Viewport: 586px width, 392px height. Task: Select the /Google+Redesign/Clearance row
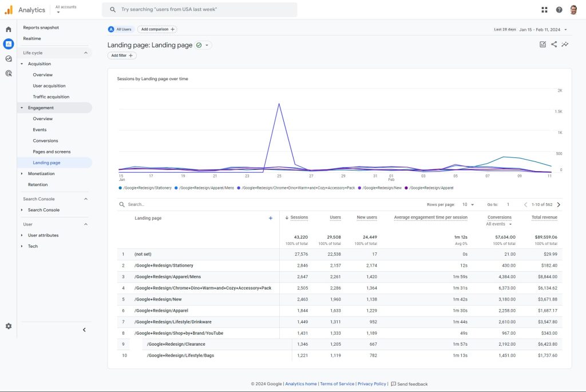339,344
